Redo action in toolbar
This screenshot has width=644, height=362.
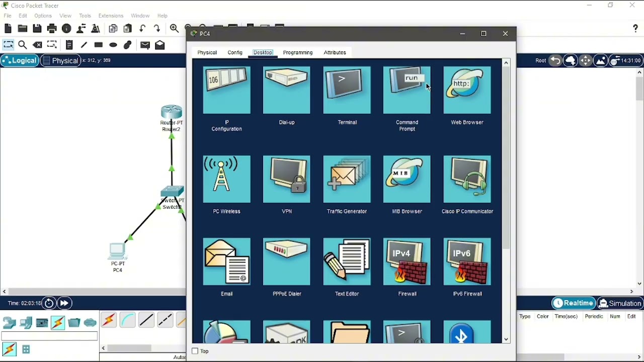157,29
